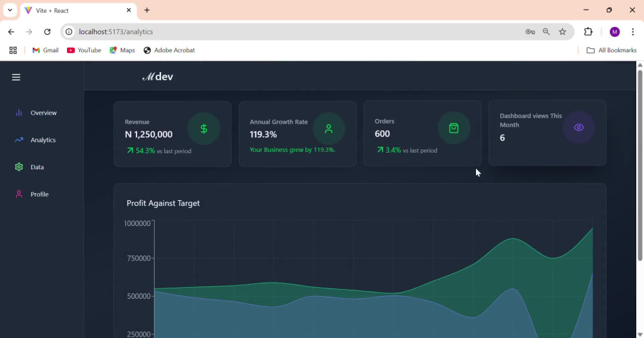Click the 54.3% vs last period text
Image resolution: width=644 pixels, height=338 pixels.
click(159, 151)
